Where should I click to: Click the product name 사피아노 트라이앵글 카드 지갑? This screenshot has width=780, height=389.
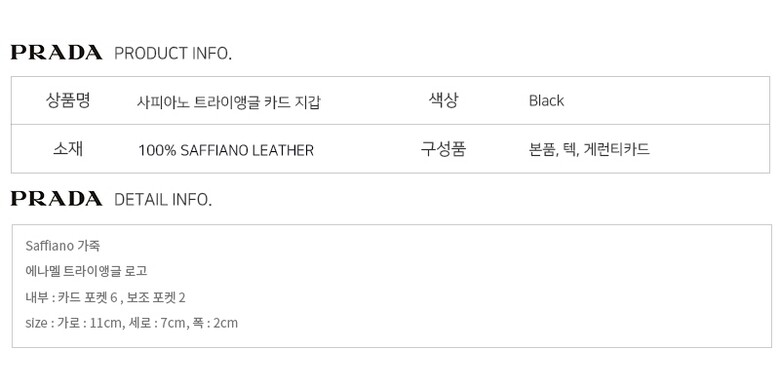(x=229, y=102)
